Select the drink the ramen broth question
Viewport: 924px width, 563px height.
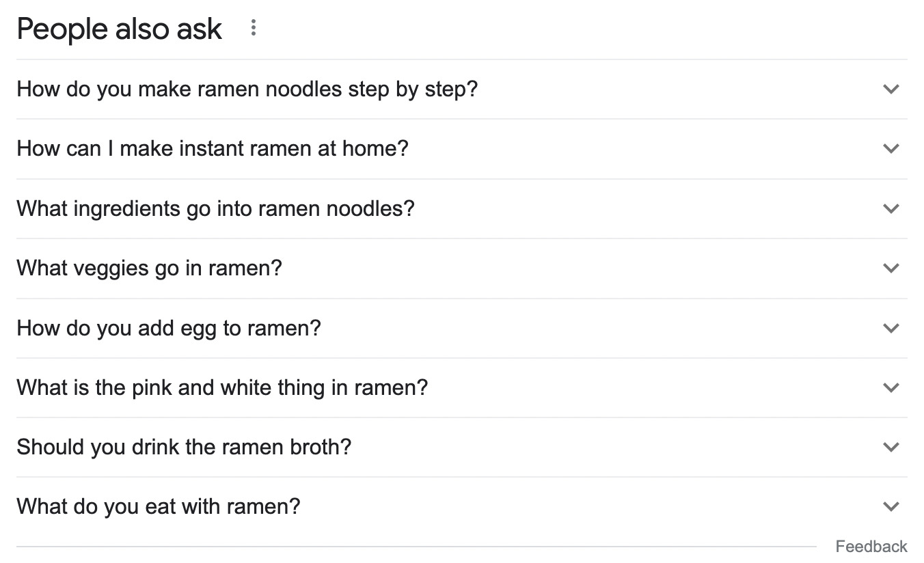pyautogui.click(x=184, y=447)
